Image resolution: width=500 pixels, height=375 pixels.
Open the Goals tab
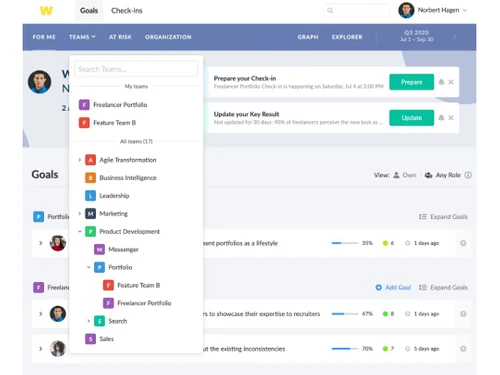pyautogui.click(x=89, y=11)
